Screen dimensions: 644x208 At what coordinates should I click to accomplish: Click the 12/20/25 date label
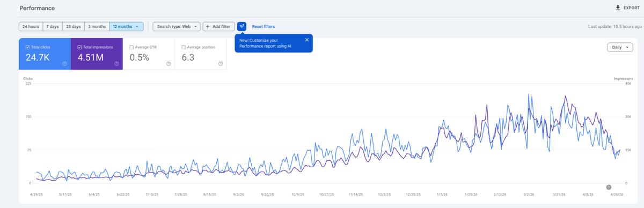(x=414, y=195)
